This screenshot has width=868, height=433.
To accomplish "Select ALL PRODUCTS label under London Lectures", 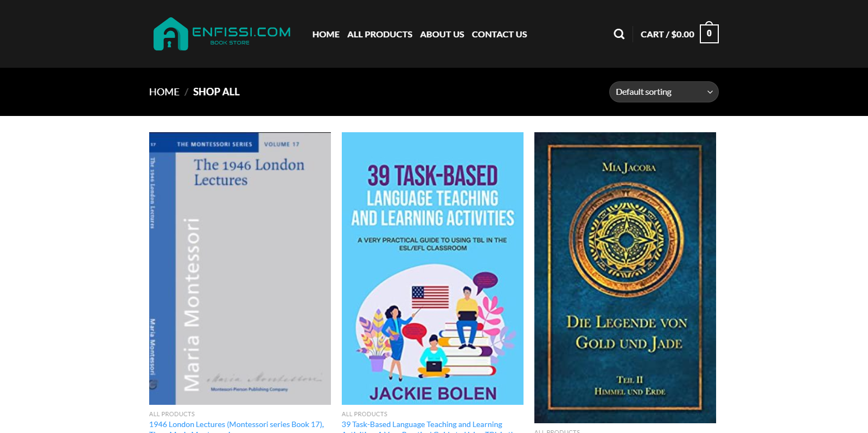I will (x=172, y=414).
